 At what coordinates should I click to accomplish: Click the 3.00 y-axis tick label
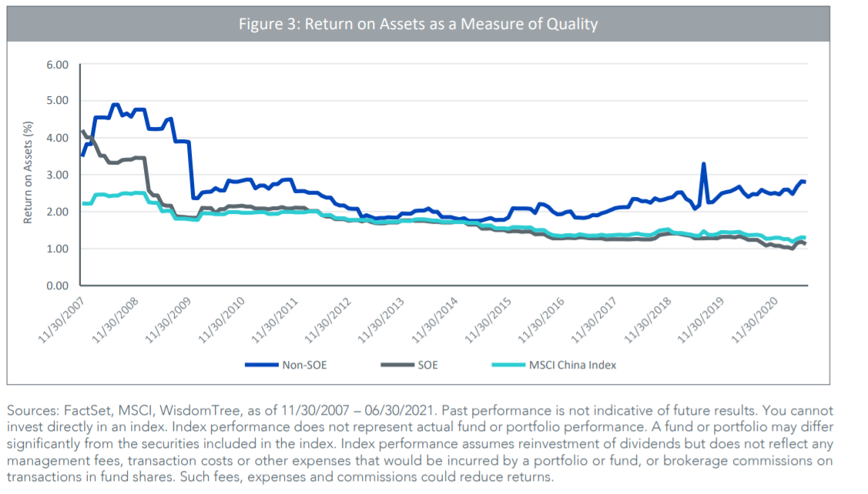59,175
